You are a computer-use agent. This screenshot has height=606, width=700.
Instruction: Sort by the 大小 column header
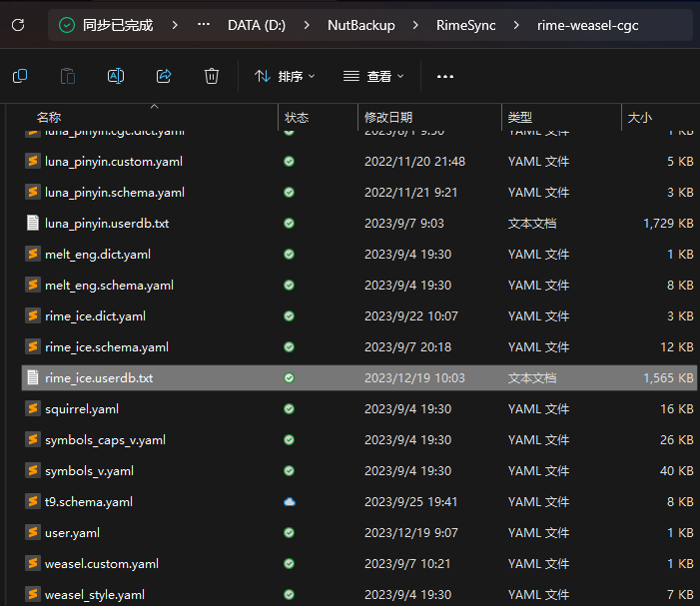coord(640,118)
